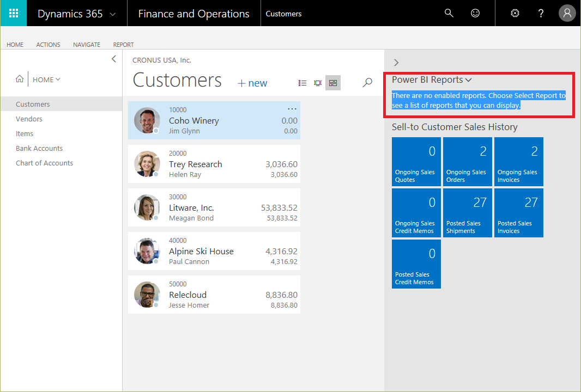Click the Finance and Operations title
581x392 pixels.
[x=194, y=14]
